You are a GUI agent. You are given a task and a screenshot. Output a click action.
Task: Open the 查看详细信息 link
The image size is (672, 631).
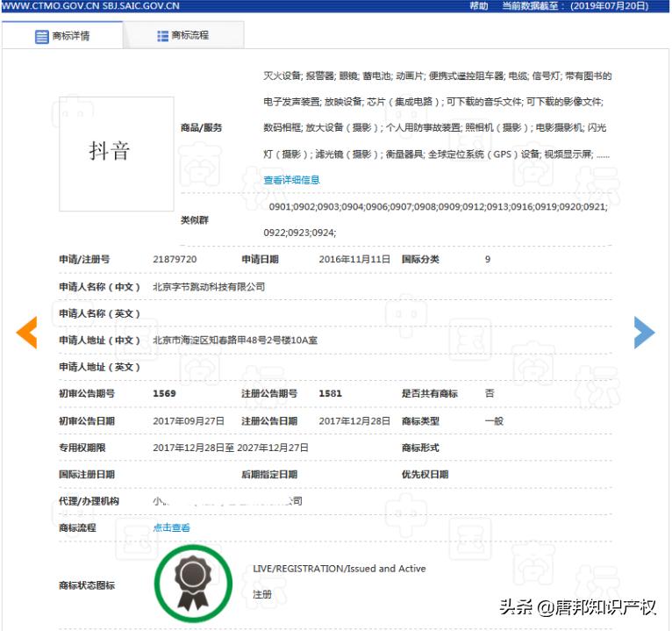point(291,180)
